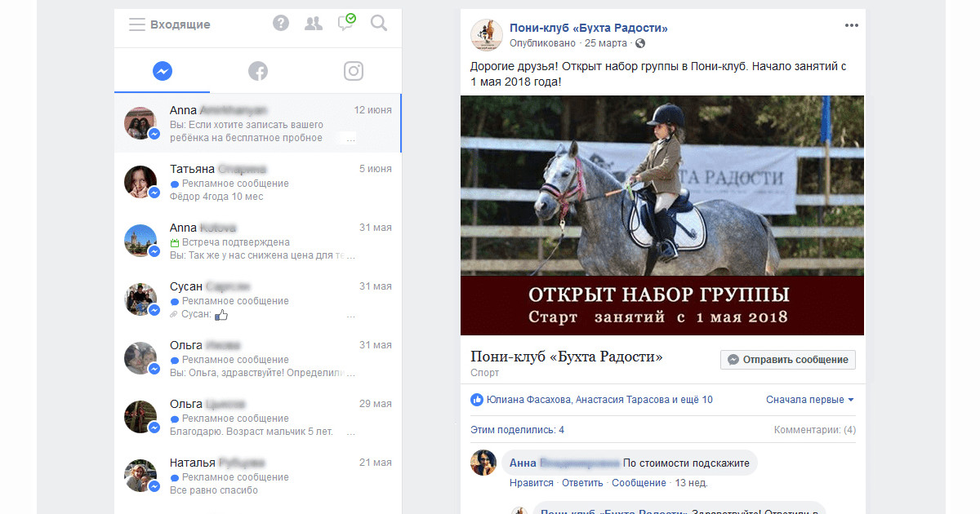Viewport: 980px width, 514px height.
Task: Click the Входящие heading
Action: [180, 24]
